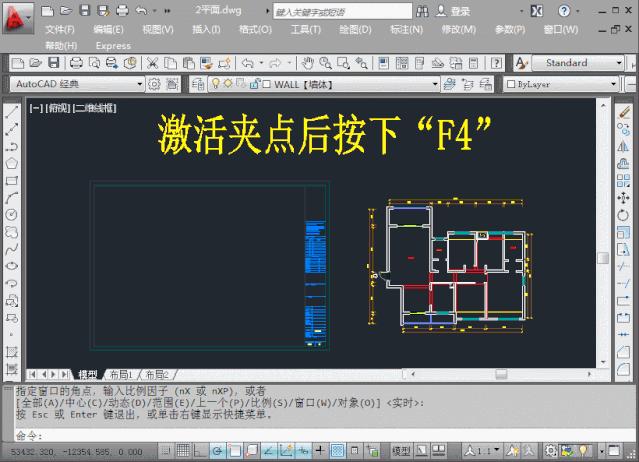Image resolution: width=639 pixels, height=462 pixels.
Task: Open the AutoCAD application menu arrow
Action: coord(29,18)
